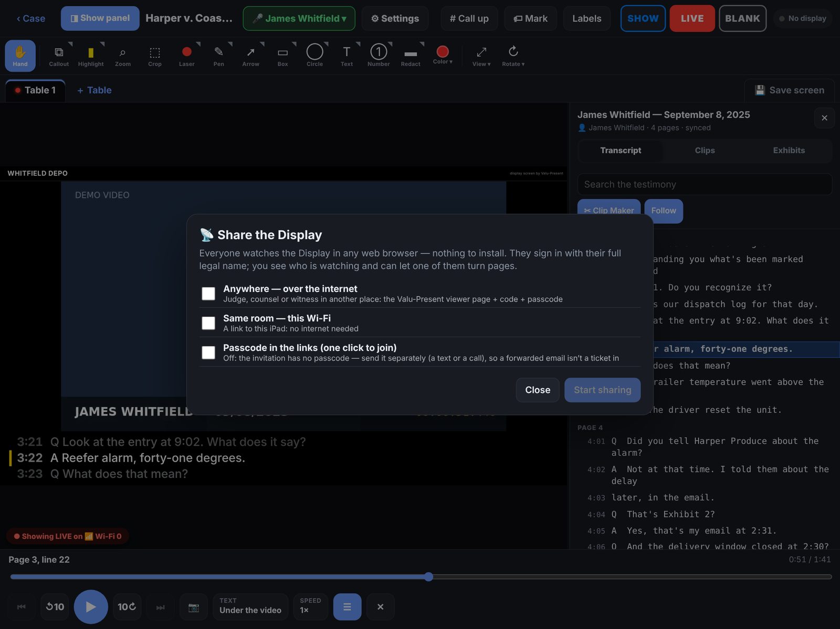This screenshot has width=840, height=629.
Task: Go back to Case
Action: [x=30, y=18]
